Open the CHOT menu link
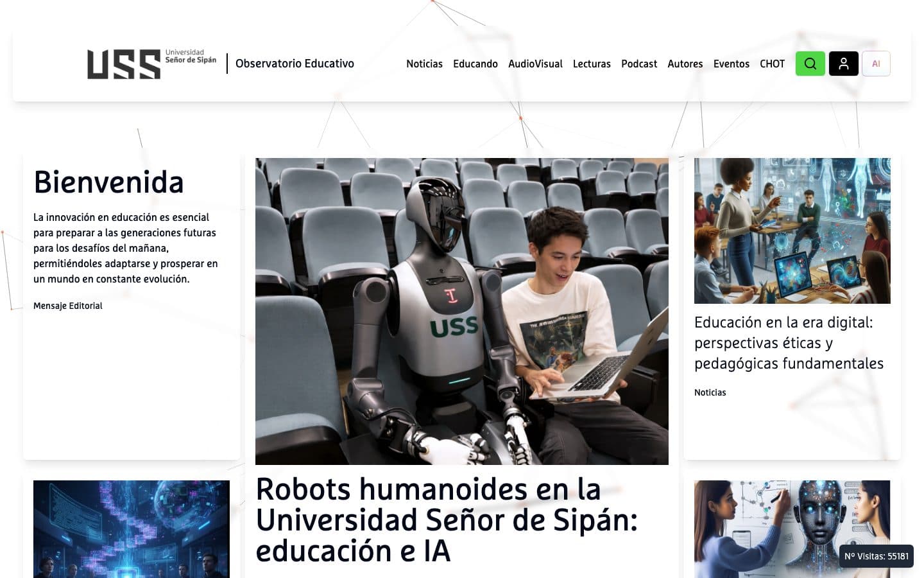The image size is (924, 578). click(x=773, y=64)
